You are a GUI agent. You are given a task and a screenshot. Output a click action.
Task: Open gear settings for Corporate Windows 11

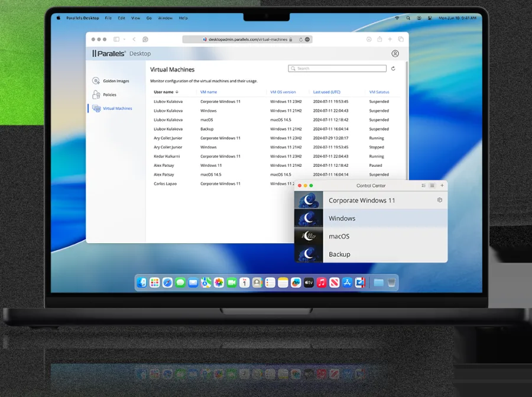440,200
